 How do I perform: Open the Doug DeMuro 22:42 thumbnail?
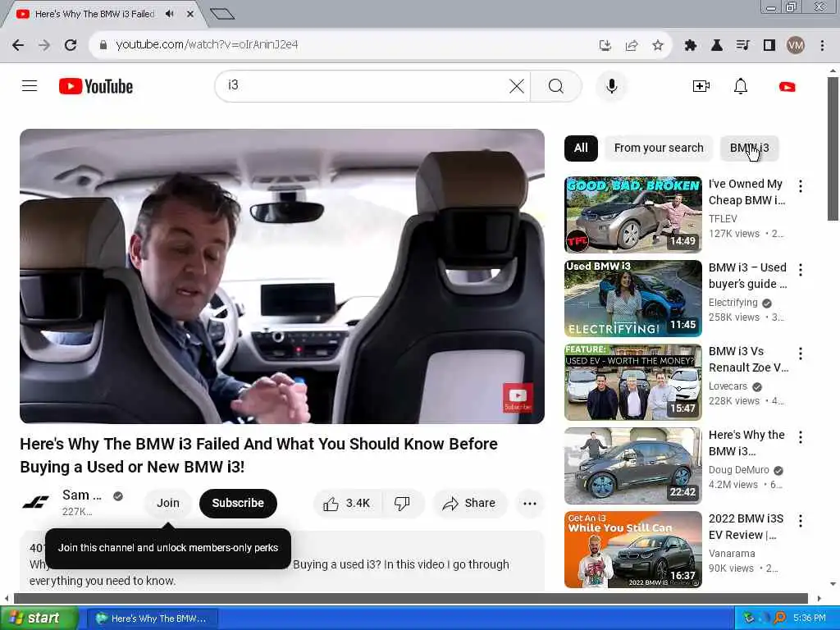tap(632, 466)
